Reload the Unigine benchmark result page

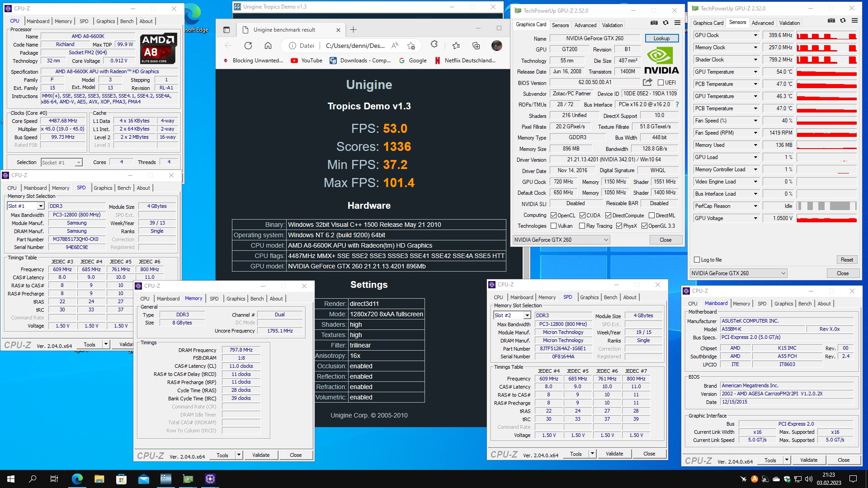click(x=248, y=46)
